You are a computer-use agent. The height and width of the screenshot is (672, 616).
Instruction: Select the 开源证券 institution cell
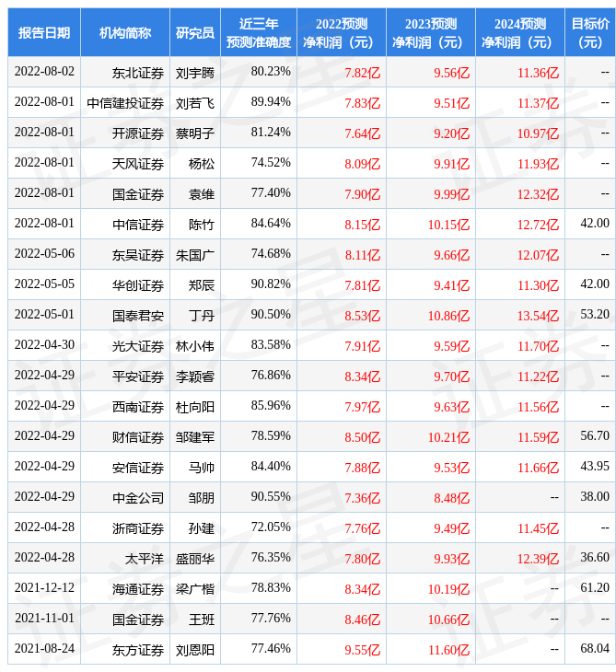click(124, 133)
